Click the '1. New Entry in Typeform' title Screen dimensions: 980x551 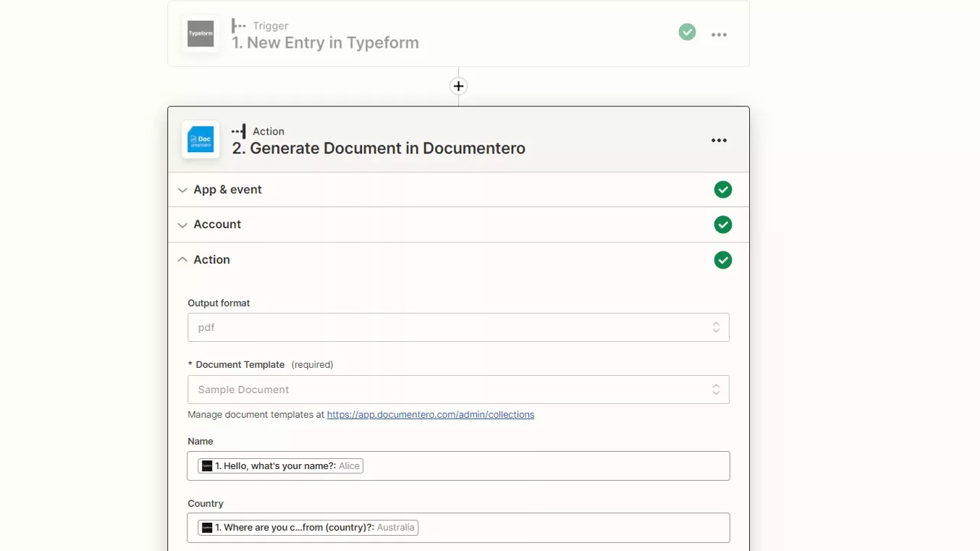[x=325, y=43]
